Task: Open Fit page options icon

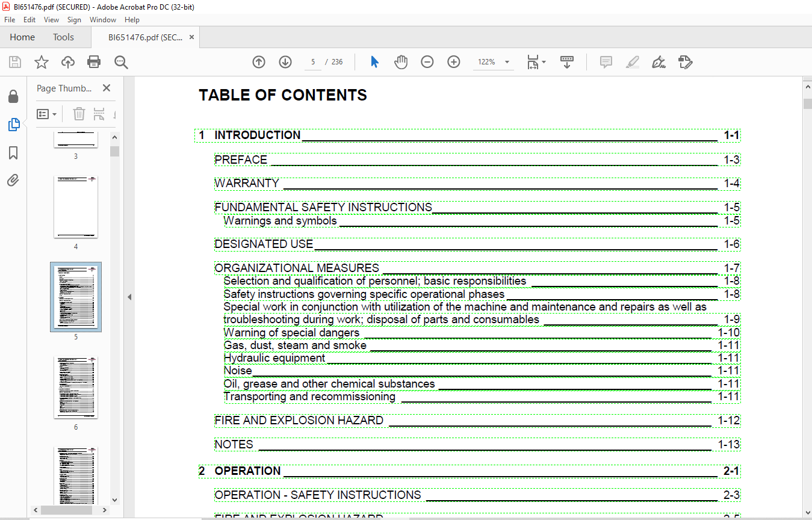Action: pyautogui.click(x=536, y=62)
